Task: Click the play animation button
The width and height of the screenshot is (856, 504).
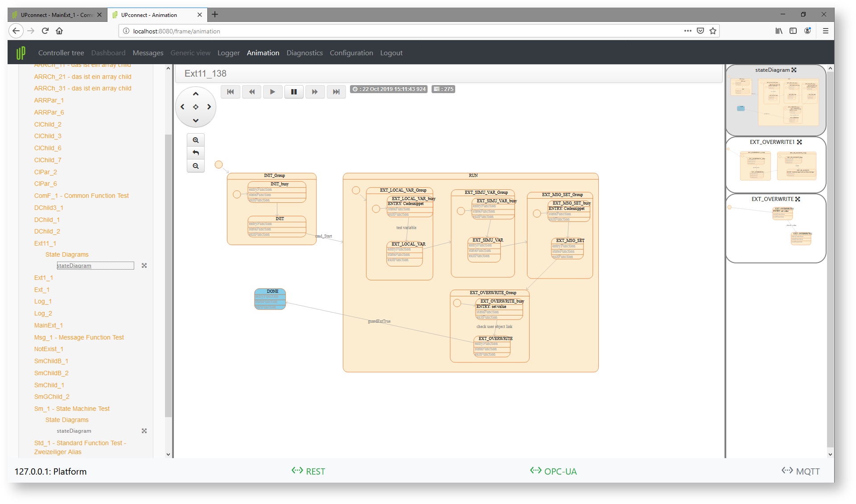Action: [272, 92]
